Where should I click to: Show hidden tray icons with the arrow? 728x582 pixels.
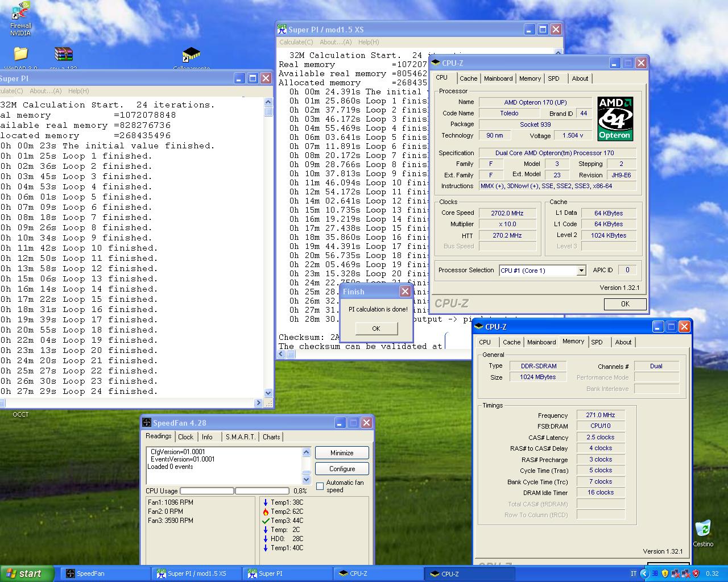[644, 573]
